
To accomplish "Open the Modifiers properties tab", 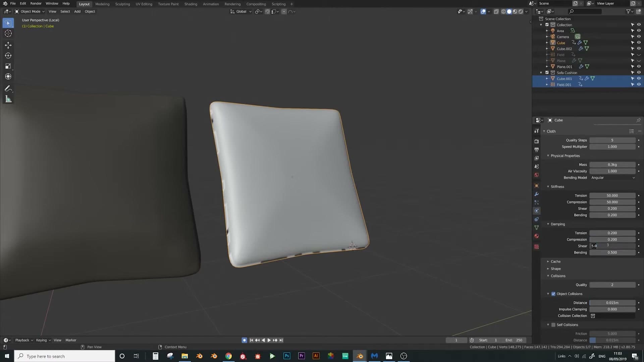I will point(536,194).
